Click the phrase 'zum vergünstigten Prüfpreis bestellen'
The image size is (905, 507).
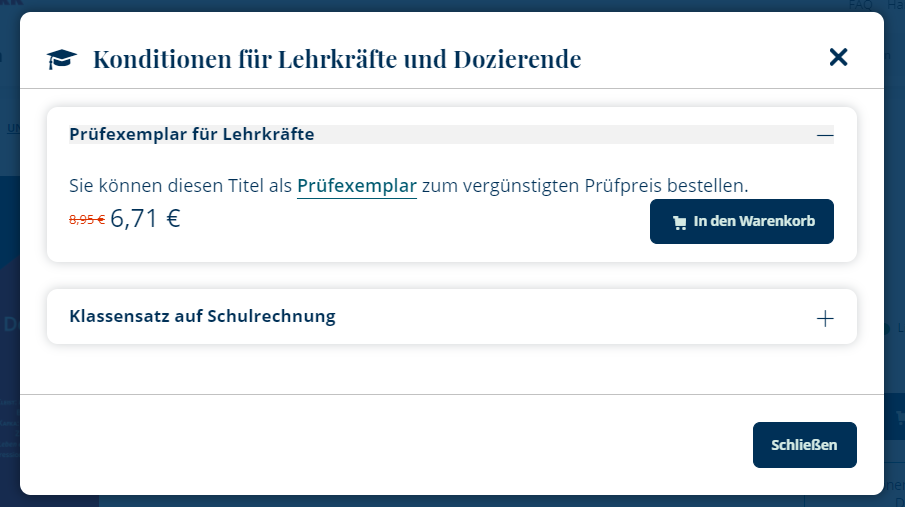coord(585,186)
